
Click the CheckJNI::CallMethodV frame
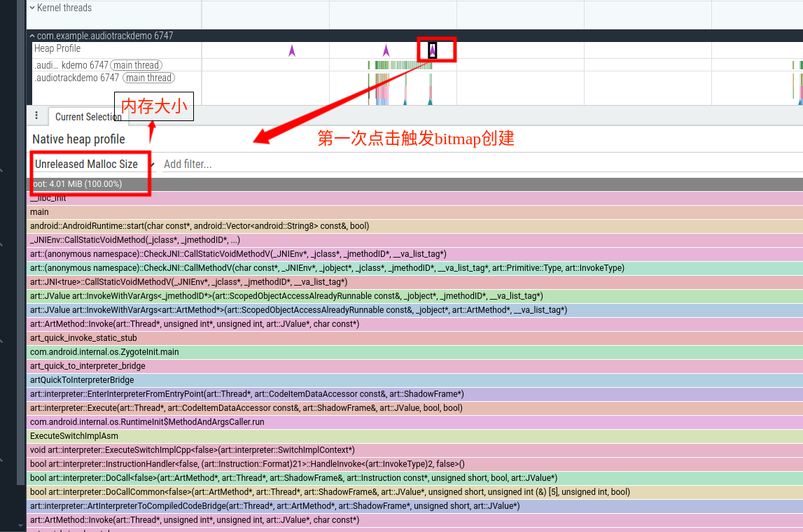[x=415, y=268]
